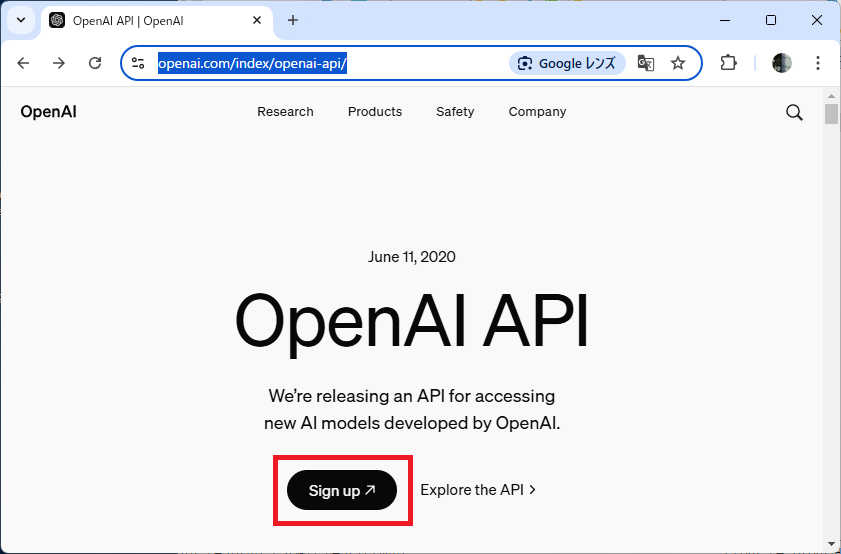
Task: View site information icon in address bar
Action: click(x=138, y=63)
